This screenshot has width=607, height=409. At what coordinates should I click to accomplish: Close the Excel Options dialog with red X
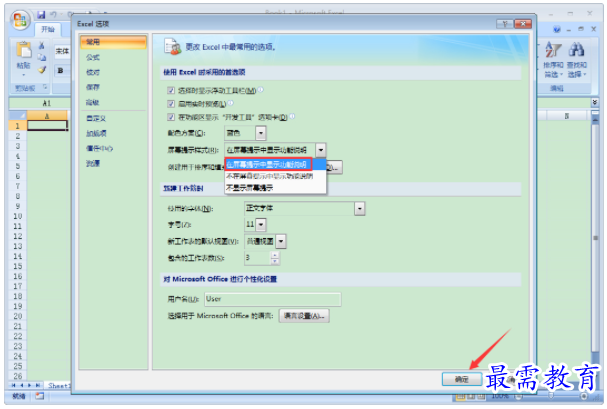point(523,24)
